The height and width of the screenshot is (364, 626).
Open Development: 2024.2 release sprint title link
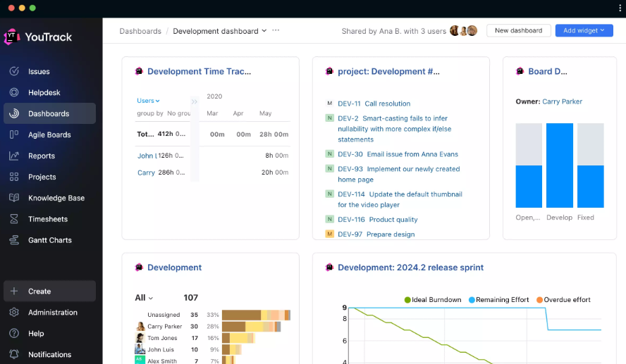pos(410,268)
